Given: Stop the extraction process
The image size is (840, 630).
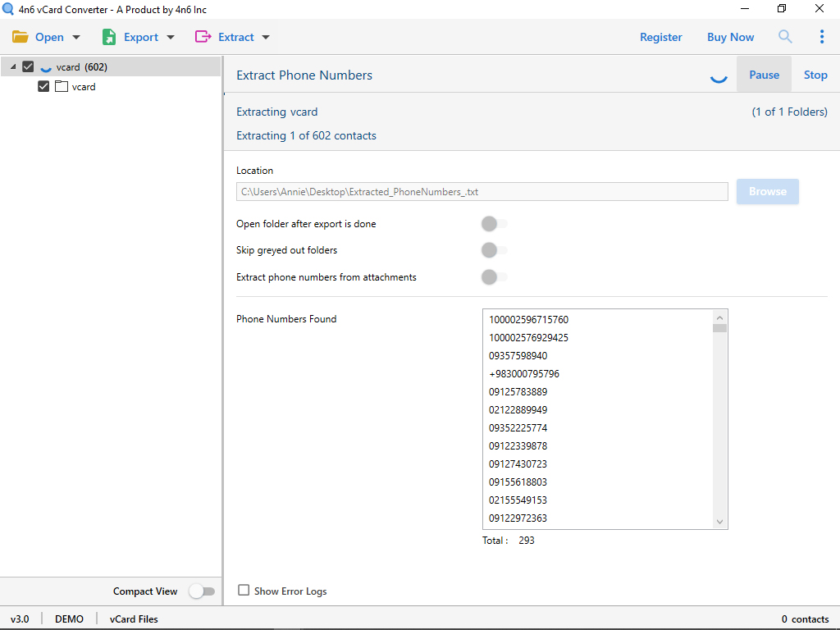Looking at the screenshot, I should click(815, 75).
